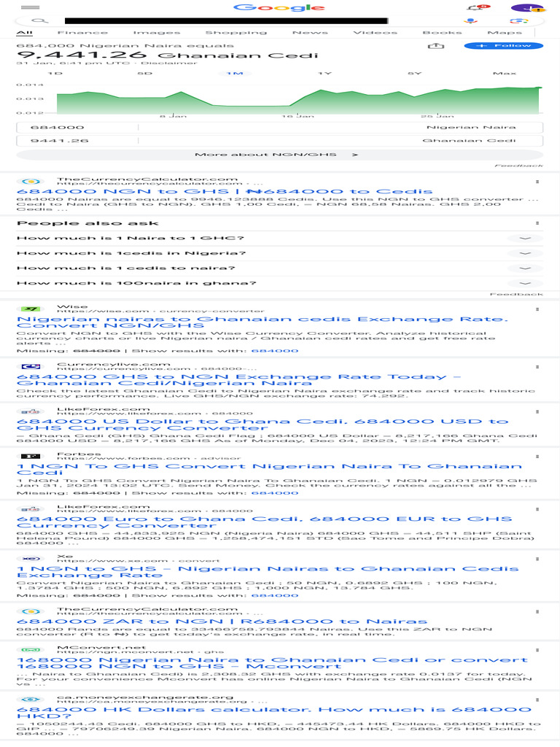Switch to the Maps tab
The height and width of the screenshot is (747, 560).
tap(505, 32)
